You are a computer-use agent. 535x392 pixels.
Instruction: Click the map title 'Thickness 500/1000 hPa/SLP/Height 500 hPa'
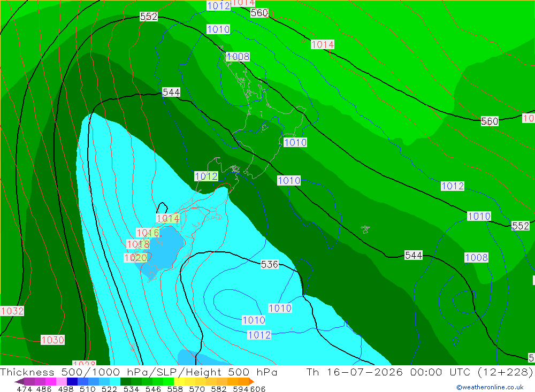[139, 372]
